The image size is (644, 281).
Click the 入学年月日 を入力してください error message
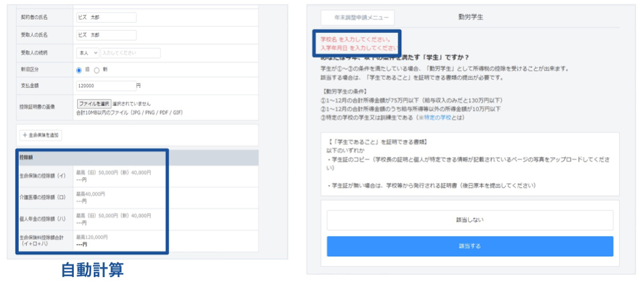358,48
